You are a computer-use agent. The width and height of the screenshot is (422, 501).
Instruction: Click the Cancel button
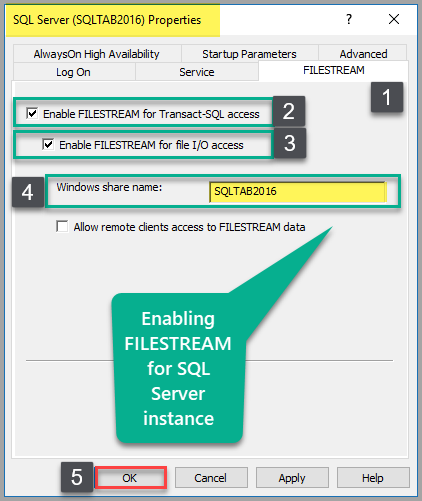pyautogui.click(x=211, y=478)
